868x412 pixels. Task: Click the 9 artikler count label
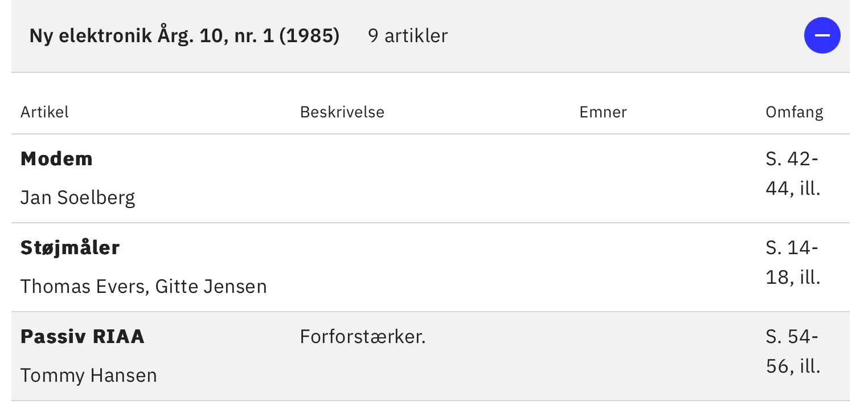coord(408,35)
